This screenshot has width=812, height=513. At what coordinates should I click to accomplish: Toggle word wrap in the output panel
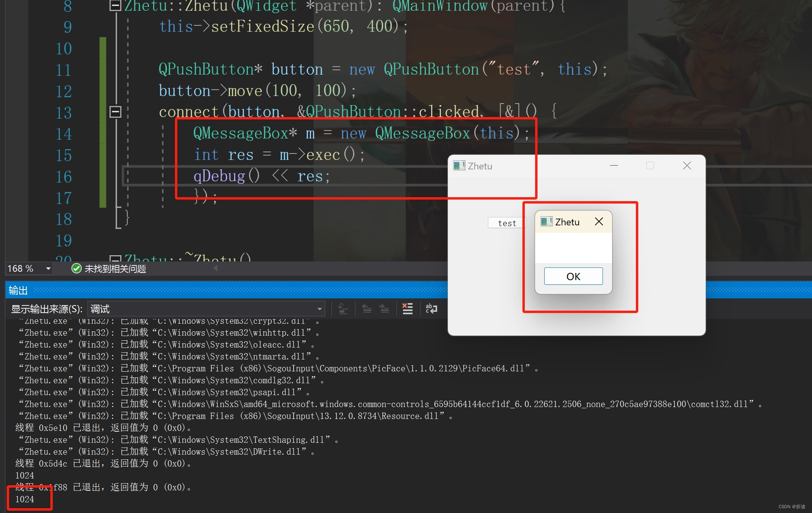click(431, 309)
